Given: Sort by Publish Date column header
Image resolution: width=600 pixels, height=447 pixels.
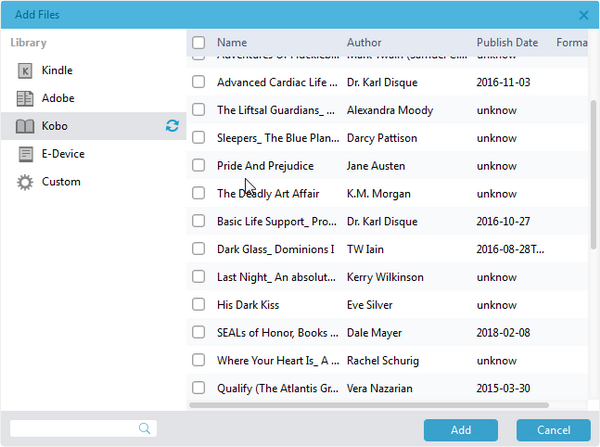Looking at the screenshot, I should click(x=507, y=43).
